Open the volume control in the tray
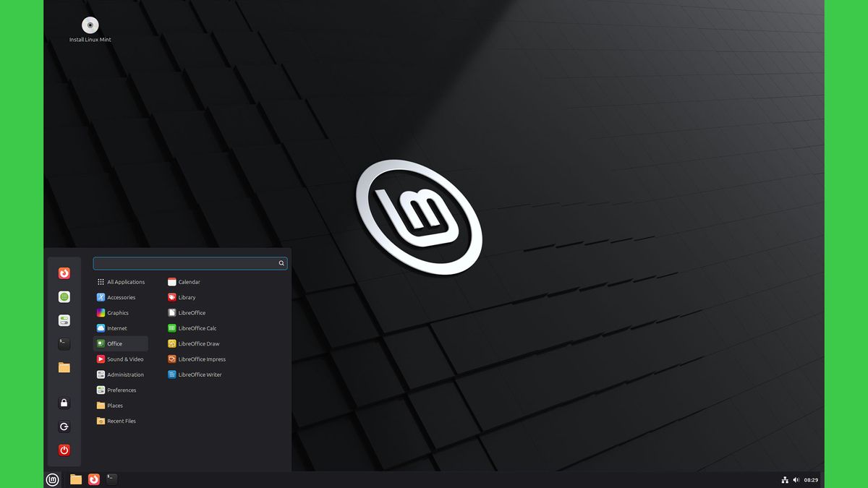The height and width of the screenshot is (488, 868). (796, 479)
